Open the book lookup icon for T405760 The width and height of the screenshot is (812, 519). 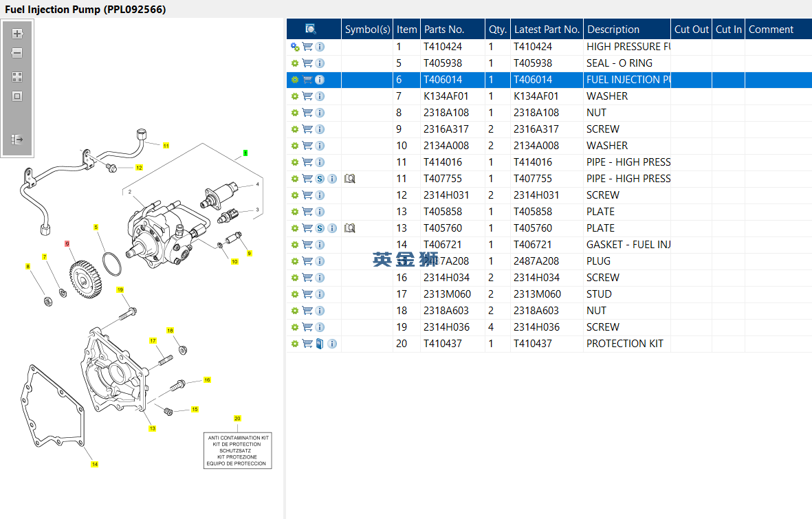pyautogui.click(x=350, y=228)
